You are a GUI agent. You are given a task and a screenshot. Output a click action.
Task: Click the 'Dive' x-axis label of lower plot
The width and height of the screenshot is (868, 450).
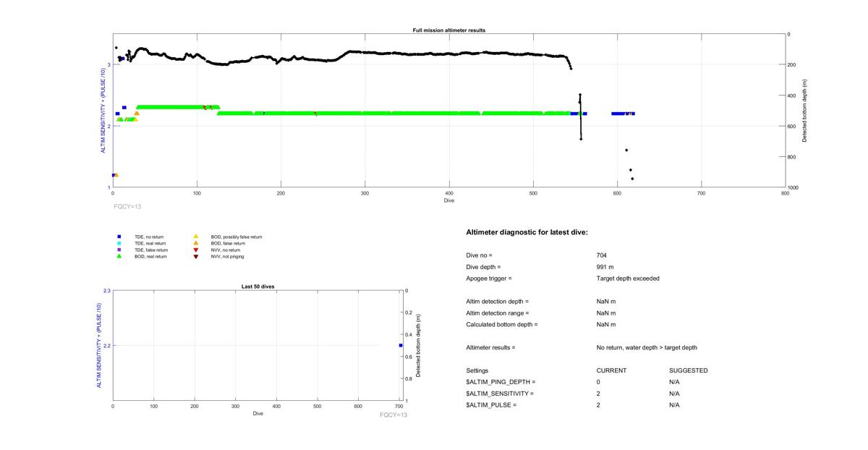coord(258,414)
